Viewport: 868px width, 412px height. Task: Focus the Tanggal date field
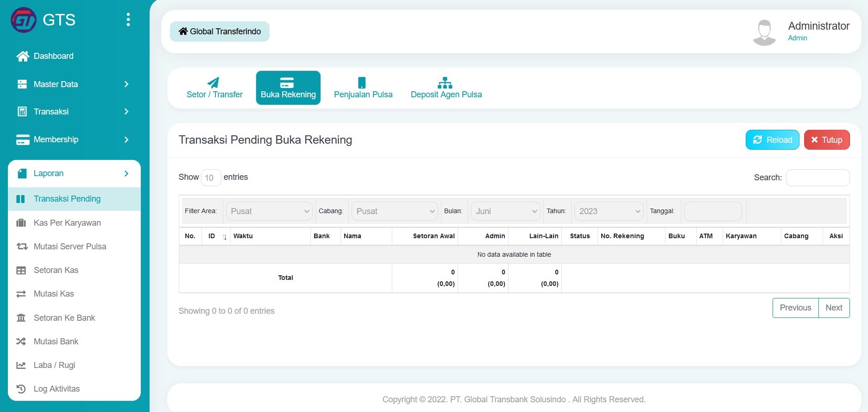pyautogui.click(x=713, y=211)
